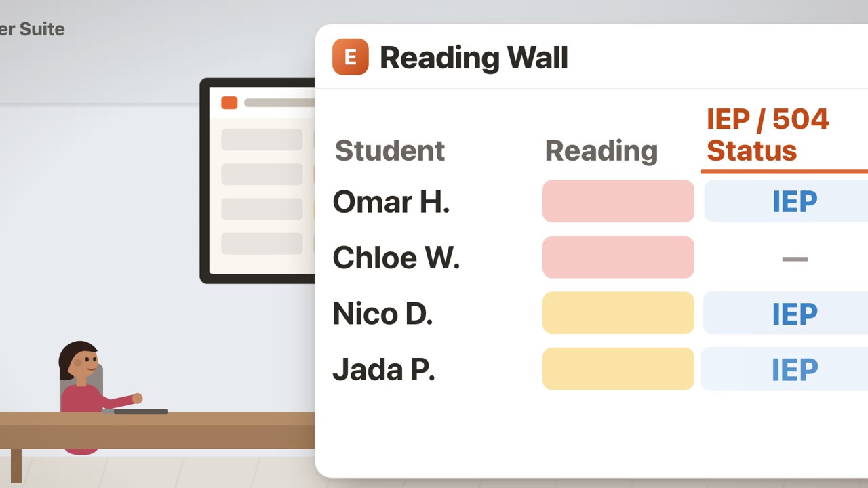Select student Jada P.
The width and height of the screenshot is (868, 488).
click(383, 369)
